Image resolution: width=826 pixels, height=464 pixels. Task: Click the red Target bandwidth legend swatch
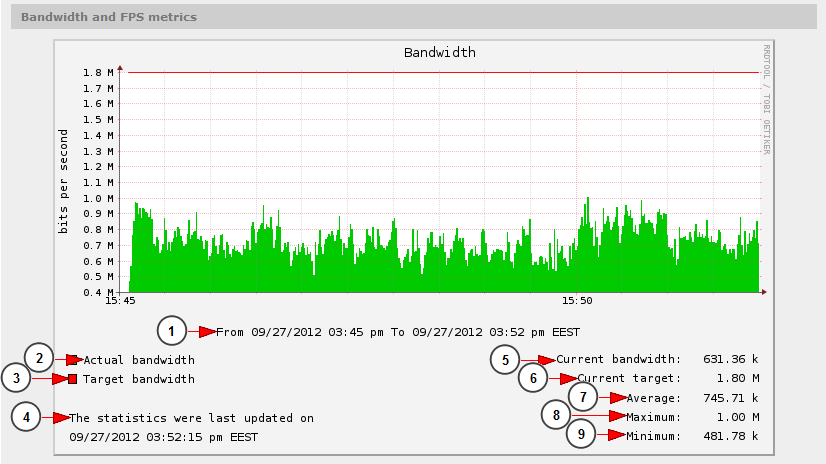pos(73,379)
